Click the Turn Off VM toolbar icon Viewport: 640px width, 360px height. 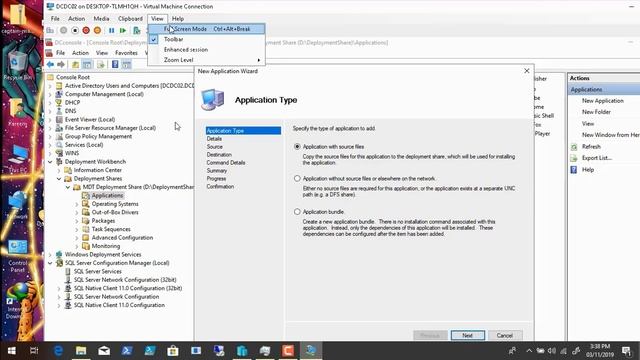pyautogui.click(x=75, y=31)
